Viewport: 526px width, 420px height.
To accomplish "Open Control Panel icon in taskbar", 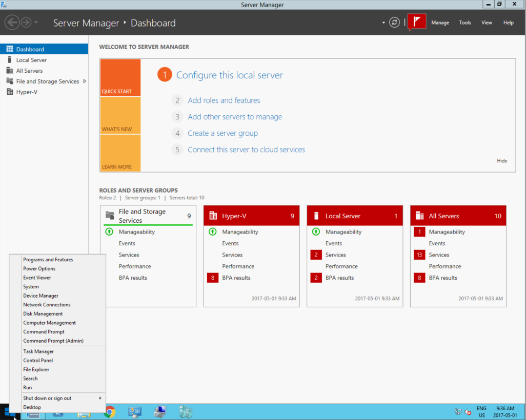I will (x=135, y=412).
